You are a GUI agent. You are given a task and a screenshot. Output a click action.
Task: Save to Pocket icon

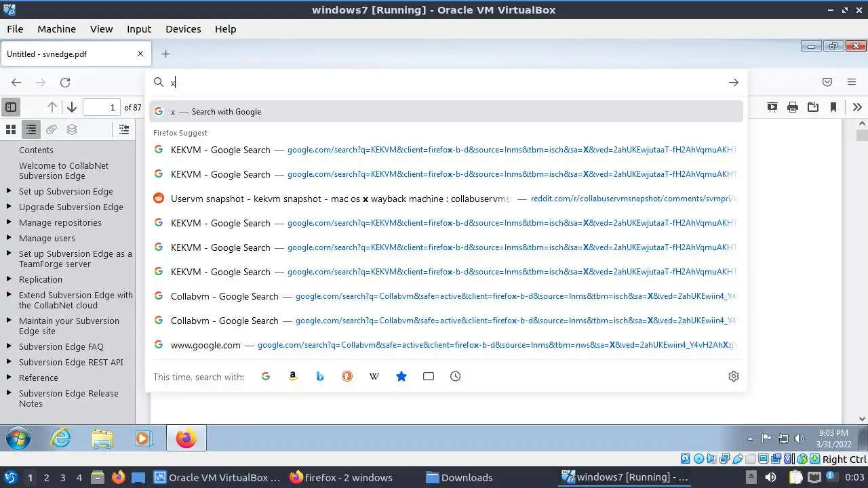827,82
